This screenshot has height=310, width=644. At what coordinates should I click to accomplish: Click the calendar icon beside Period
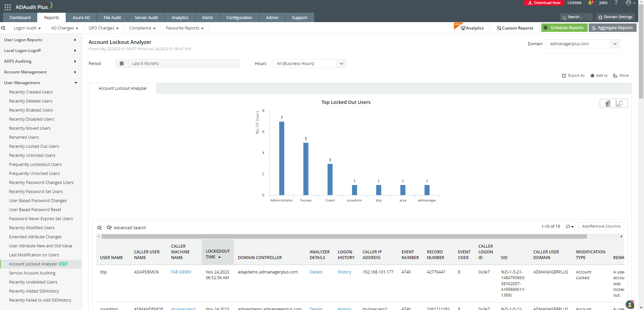(x=122, y=64)
